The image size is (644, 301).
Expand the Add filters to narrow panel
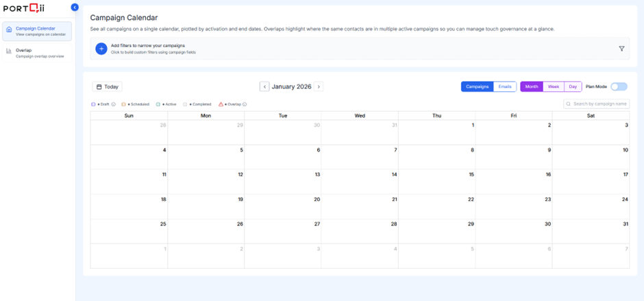(148, 49)
